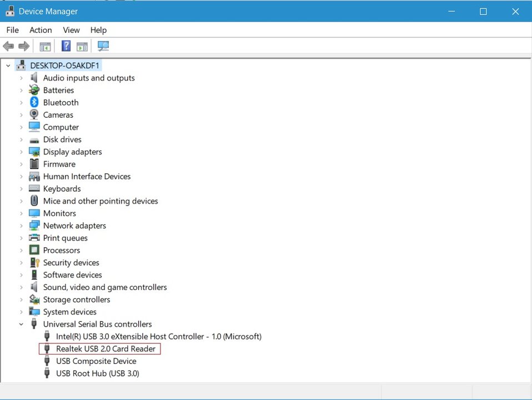Click the Monitors display icon

point(34,213)
